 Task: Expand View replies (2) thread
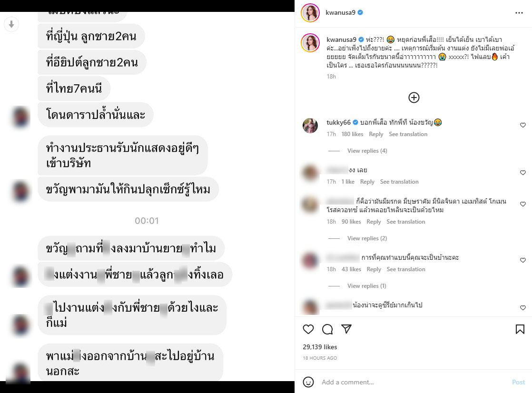pyautogui.click(x=367, y=238)
